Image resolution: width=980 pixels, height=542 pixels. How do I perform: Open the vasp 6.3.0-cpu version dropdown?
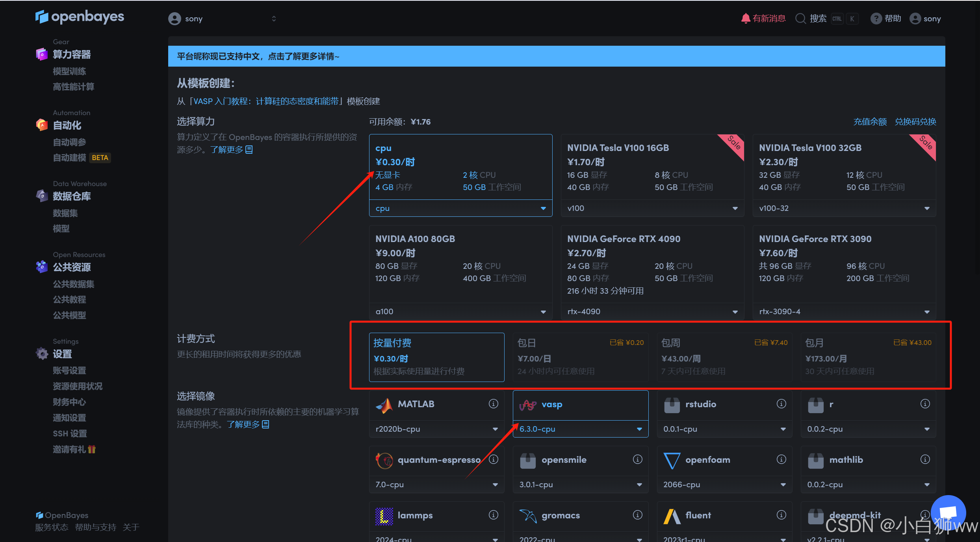coord(580,429)
